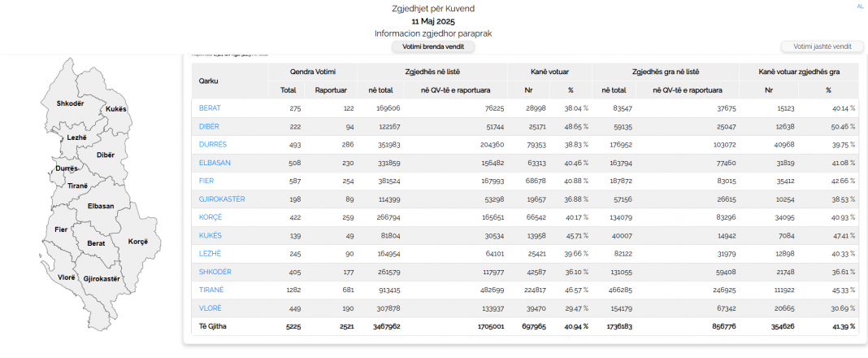Select Shkodër region on the map
This screenshot has height=358, width=868.
point(70,103)
